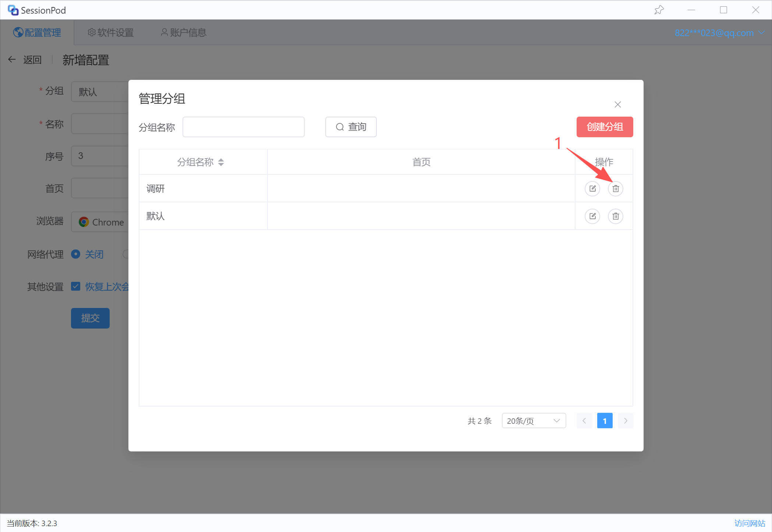Select the 关闭 network proxy radio button
The height and width of the screenshot is (532, 772).
[76, 254]
